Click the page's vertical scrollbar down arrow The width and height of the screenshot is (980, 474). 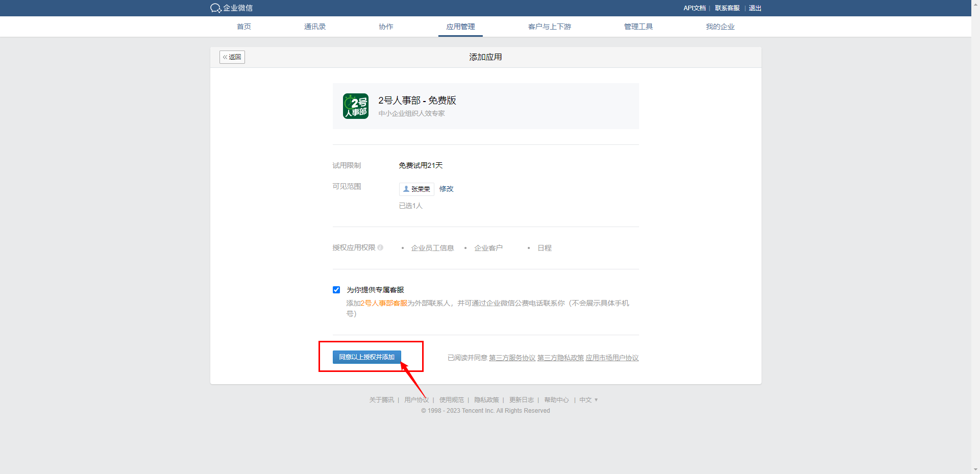click(975, 469)
